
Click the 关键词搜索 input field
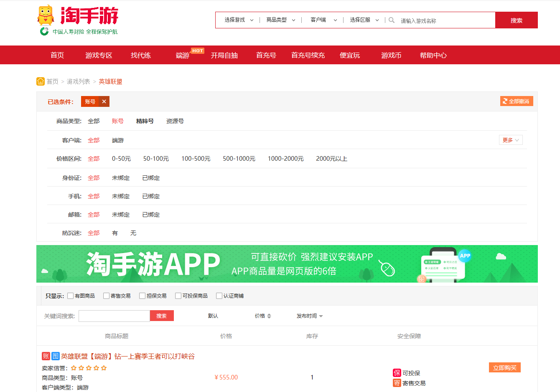pyautogui.click(x=114, y=316)
